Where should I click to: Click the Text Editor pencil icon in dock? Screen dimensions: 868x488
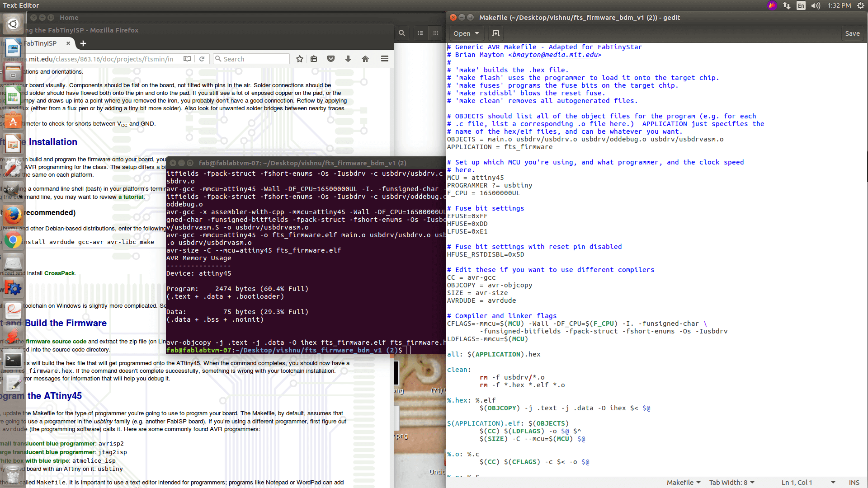13,384
